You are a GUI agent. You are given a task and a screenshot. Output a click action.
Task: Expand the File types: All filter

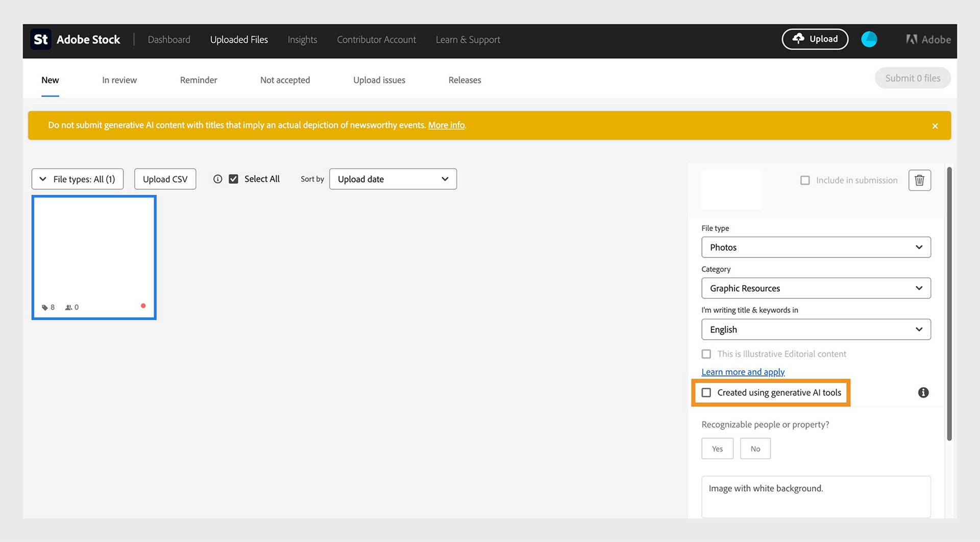(78, 179)
